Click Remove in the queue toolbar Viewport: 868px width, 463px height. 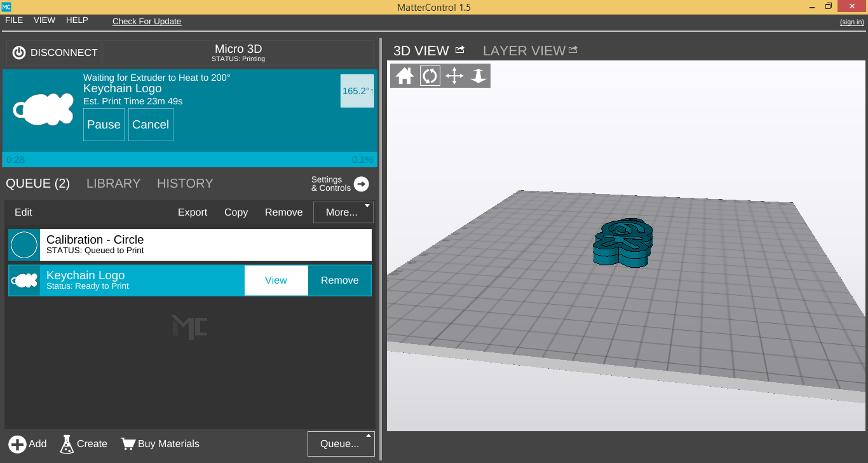283,212
